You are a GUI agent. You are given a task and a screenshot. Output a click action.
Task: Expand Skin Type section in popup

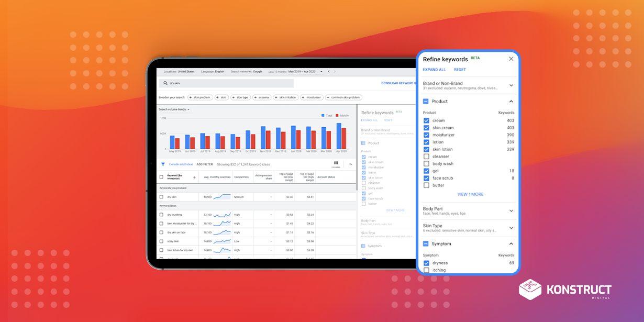[x=511, y=228]
